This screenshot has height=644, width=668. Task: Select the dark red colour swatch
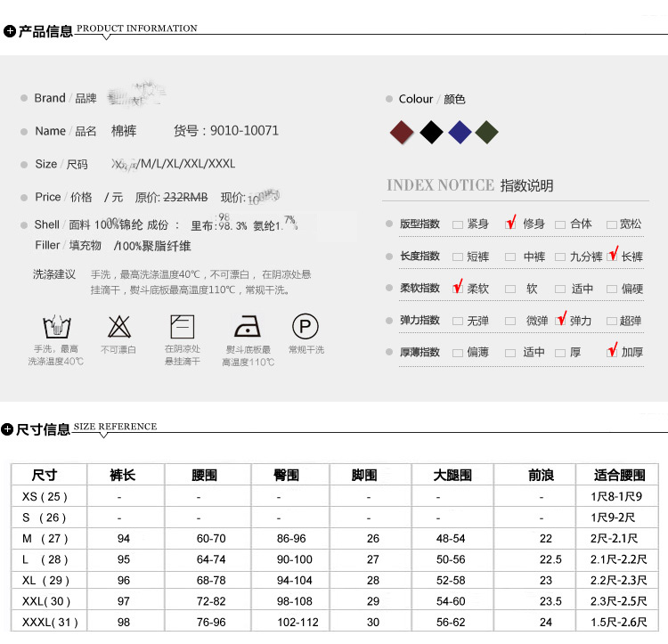coord(402,132)
